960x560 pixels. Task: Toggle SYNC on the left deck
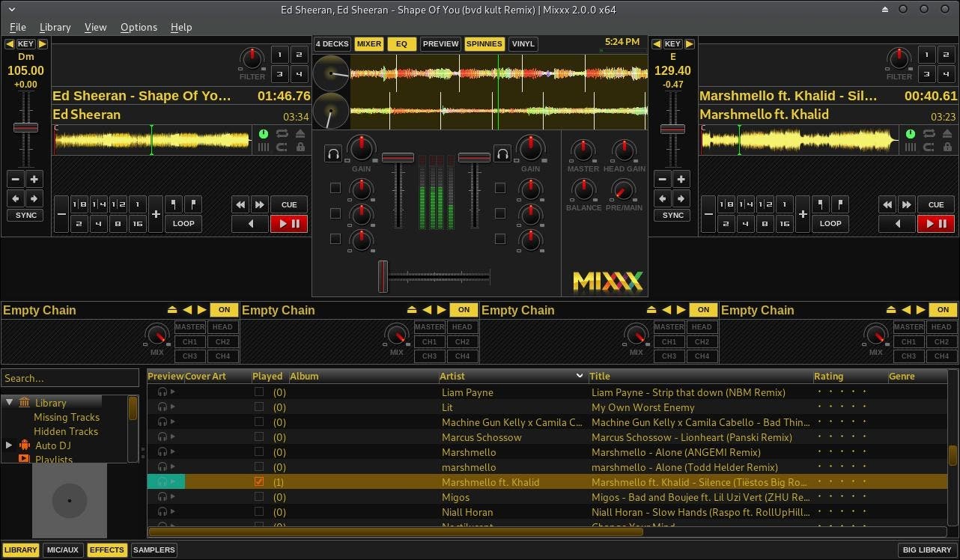[x=25, y=215]
